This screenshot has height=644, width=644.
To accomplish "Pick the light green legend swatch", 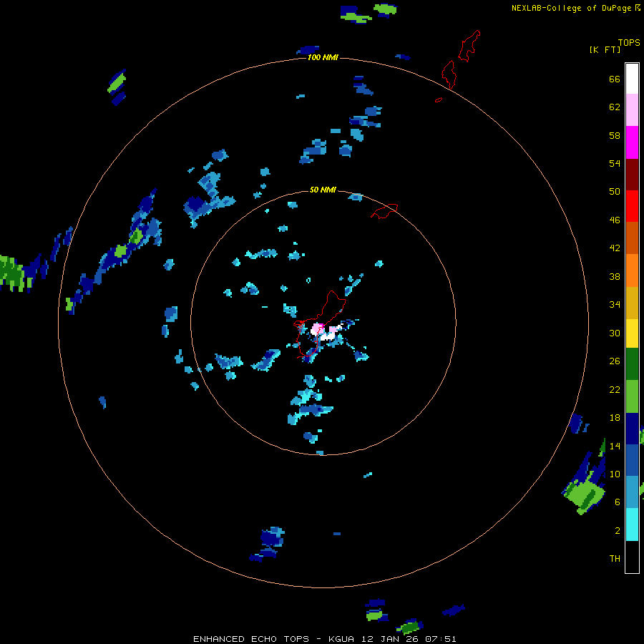I will tap(632, 396).
